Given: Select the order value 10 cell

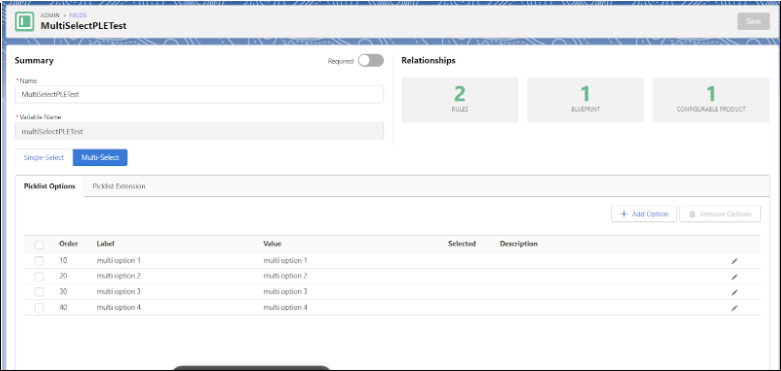Looking at the screenshot, I should [x=63, y=260].
